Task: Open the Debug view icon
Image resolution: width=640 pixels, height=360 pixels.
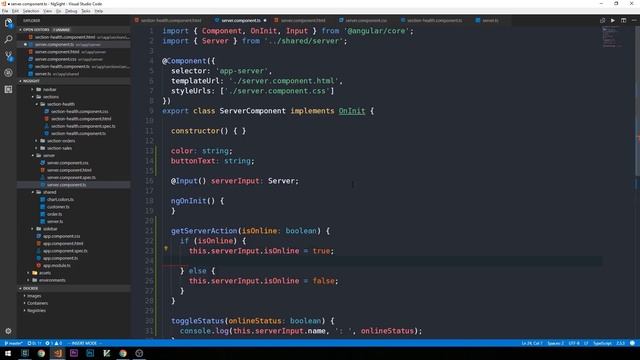Action: [x=8, y=73]
